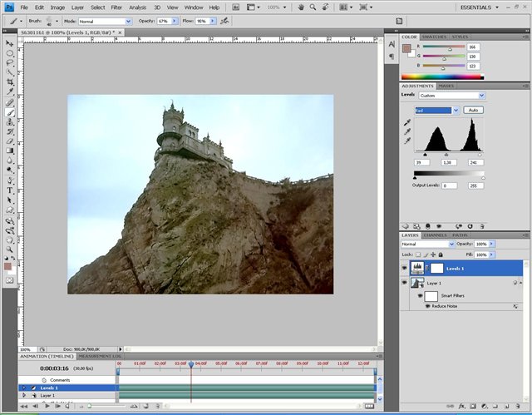The image size is (532, 415).
Task: Enable lock position in Layers panel
Action: tap(433, 254)
